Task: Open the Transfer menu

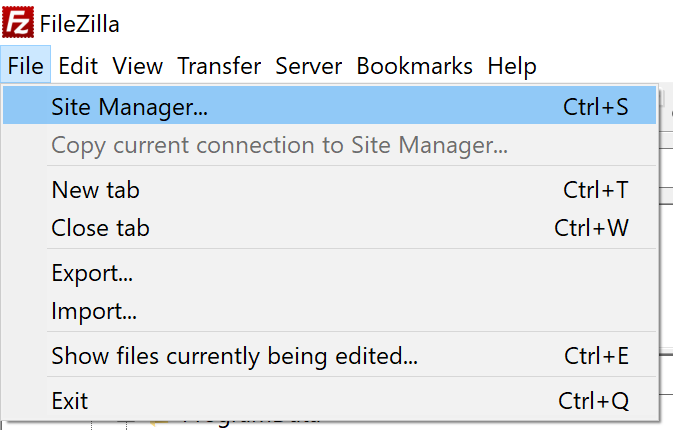Action: [x=219, y=66]
